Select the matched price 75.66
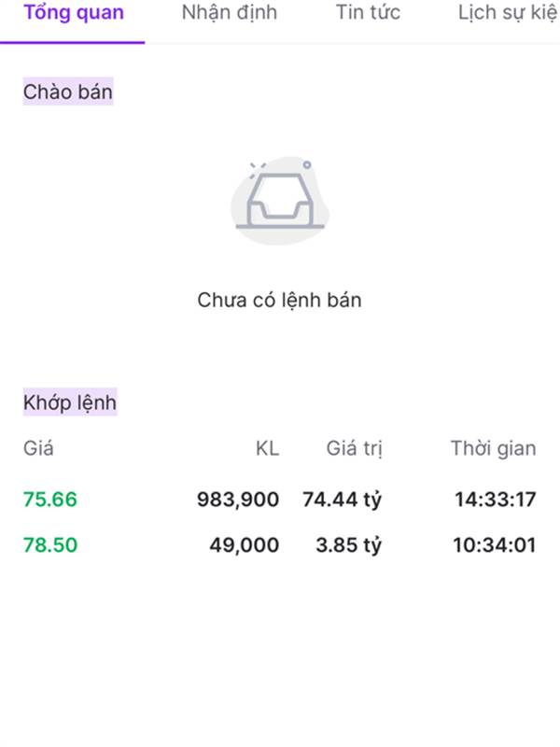Image resolution: width=560 pixels, height=747 pixels. point(49,500)
